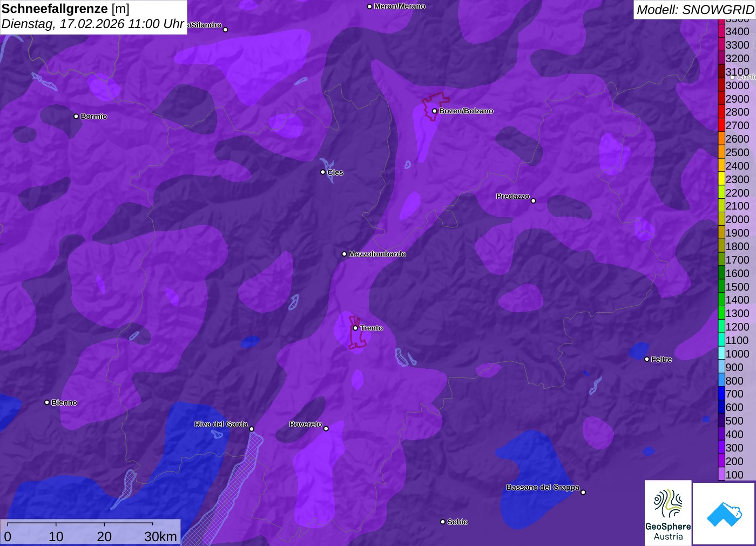Select the Trento city marker dot
The width and height of the screenshot is (756, 546).
[x=355, y=328]
